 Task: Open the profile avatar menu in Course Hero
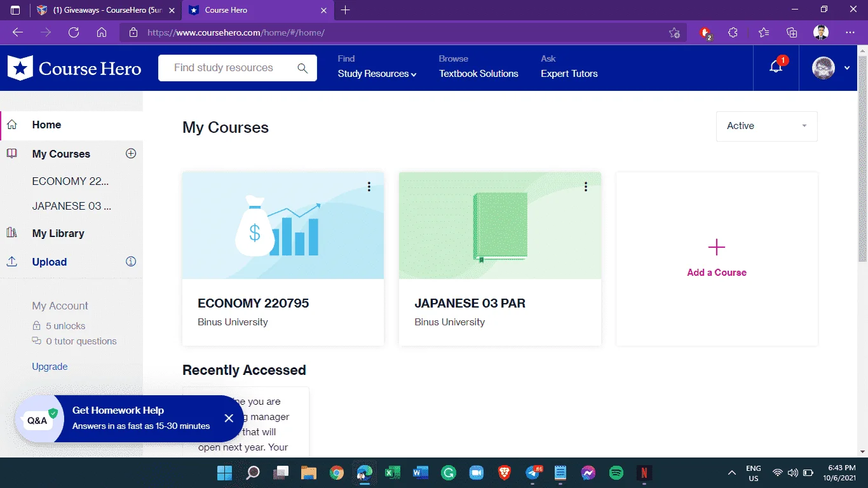click(x=824, y=68)
